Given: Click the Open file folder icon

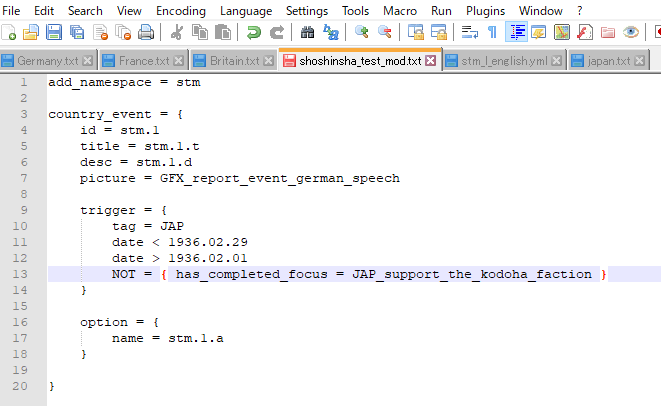Looking at the screenshot, I should coord(31,32).
